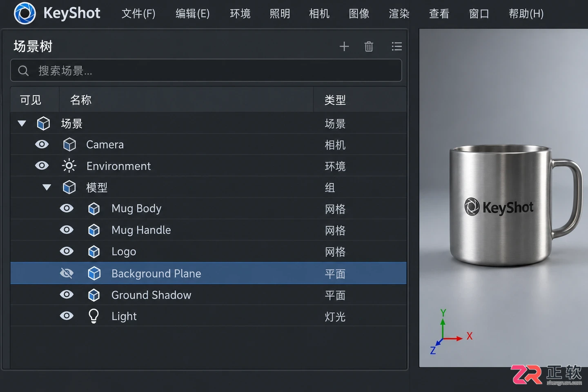The width and height of the screenshot is (588, 392).
Task: Focus the 搜索场景 search field
Action: [x=206, y=71]
